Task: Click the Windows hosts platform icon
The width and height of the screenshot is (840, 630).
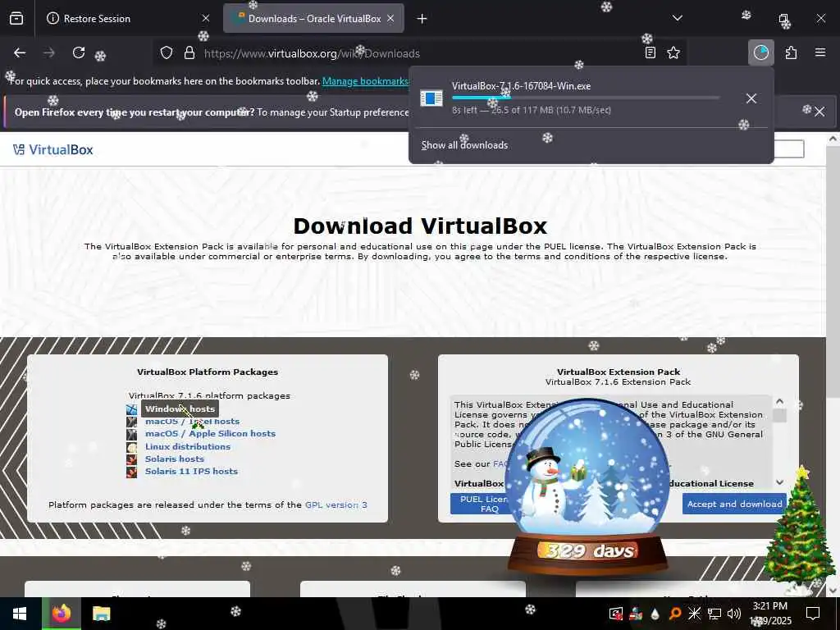Action: 132,409
